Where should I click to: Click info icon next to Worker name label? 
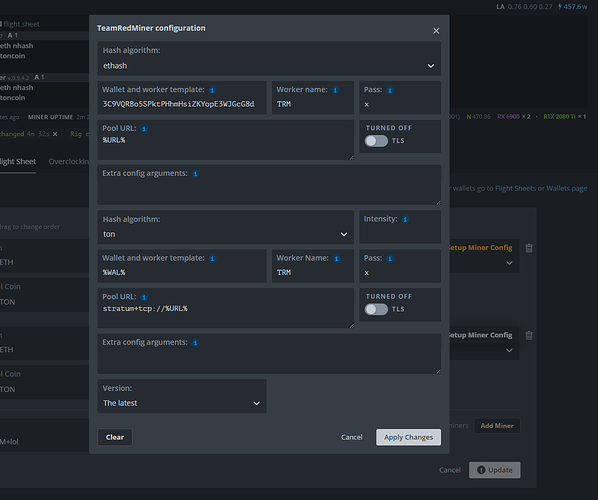[x=335, y=90]
